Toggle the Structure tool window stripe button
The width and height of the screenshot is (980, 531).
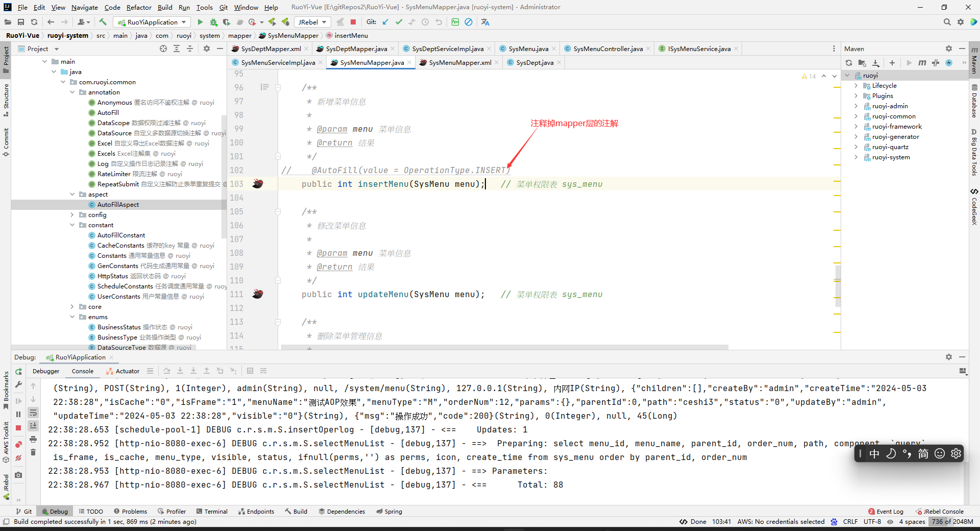6,100
